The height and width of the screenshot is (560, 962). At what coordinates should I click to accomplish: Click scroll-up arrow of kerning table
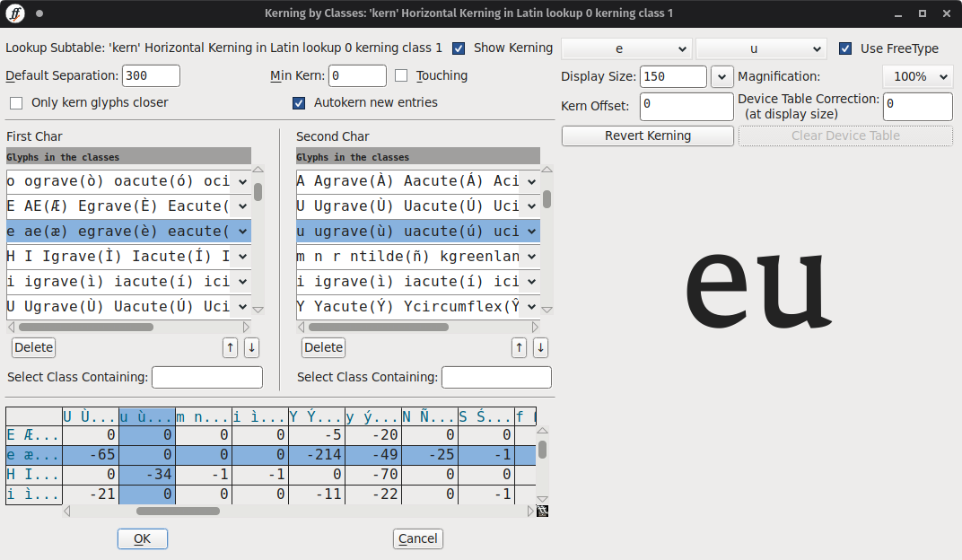542,431
